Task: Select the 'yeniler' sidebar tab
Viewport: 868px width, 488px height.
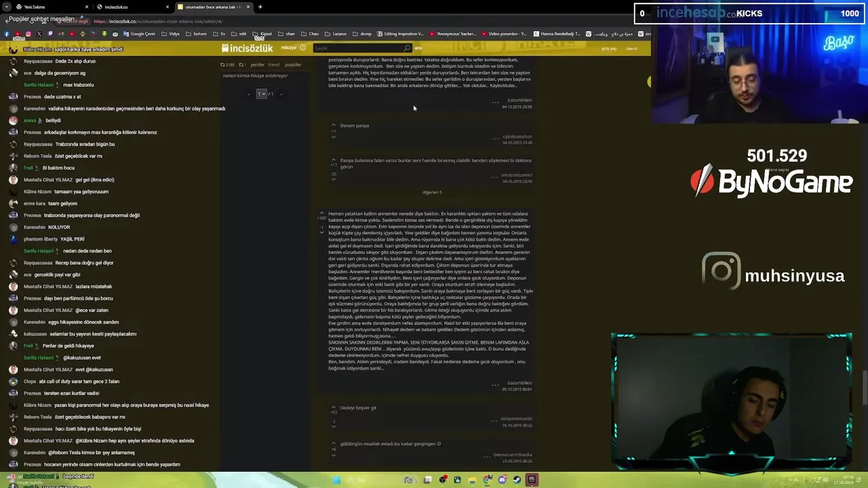Action: (258, 64)
